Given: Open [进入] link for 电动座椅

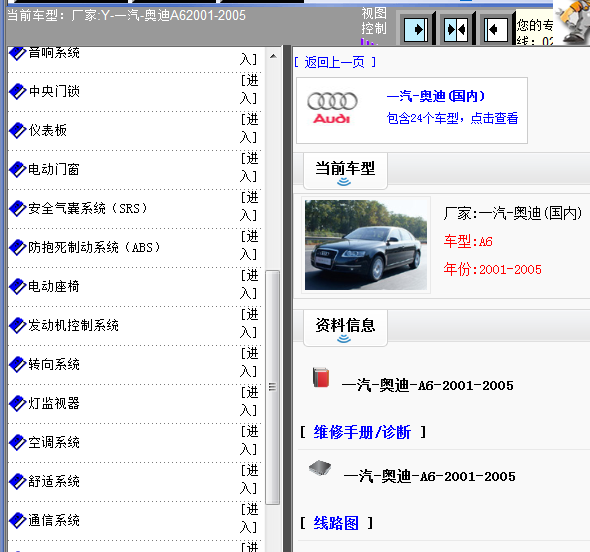Looking at the screenshot, I should pyautogui.click(x=249, y=285).
